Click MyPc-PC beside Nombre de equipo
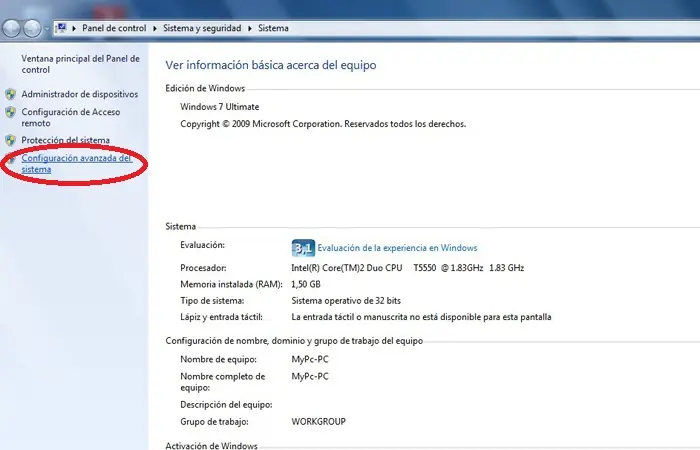Viewport: 700px width, 450px height. tap(310, 359)
